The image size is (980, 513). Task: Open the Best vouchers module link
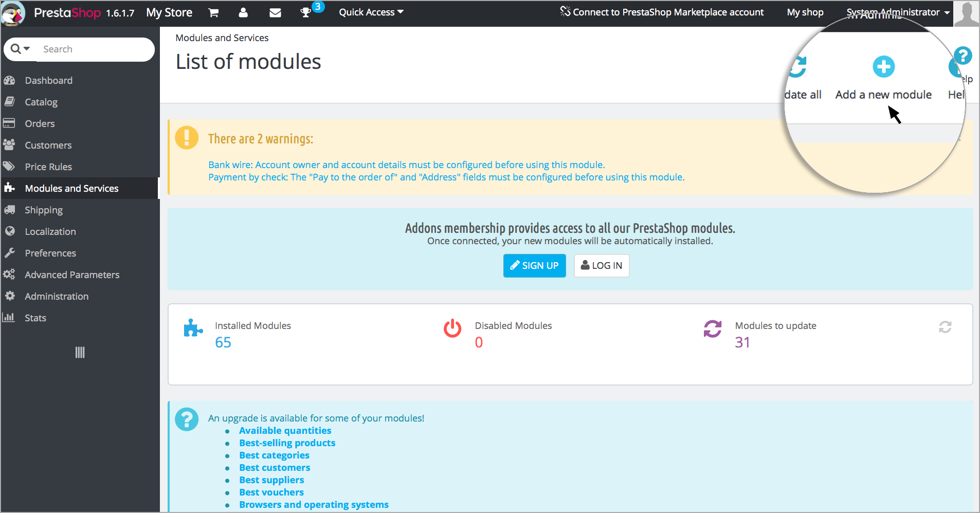point(271,492)
